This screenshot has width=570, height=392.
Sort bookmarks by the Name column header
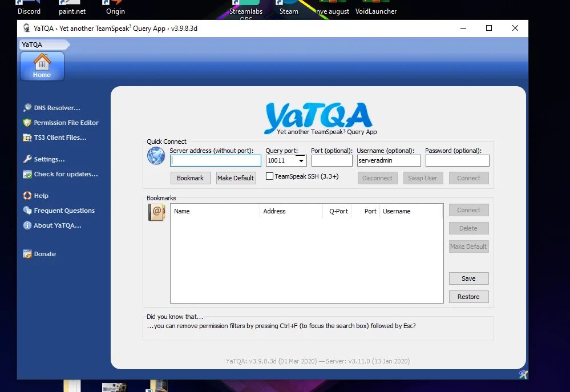coord(215,211)
